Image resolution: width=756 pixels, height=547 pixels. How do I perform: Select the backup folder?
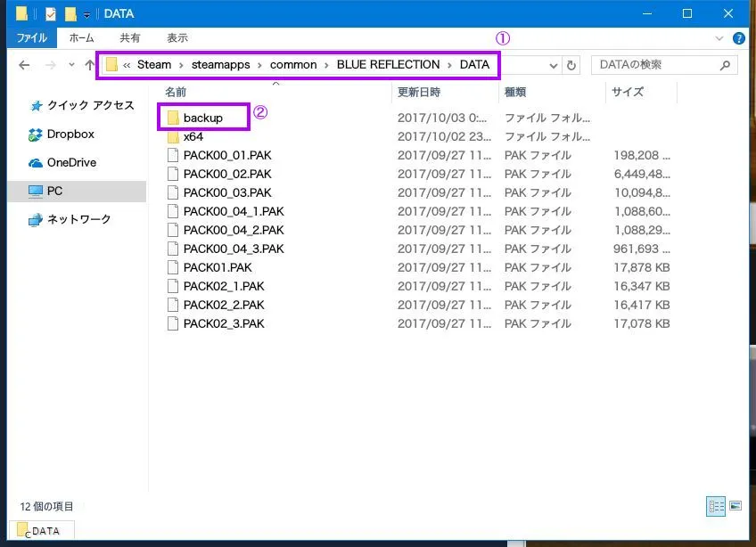coord(203,118)
